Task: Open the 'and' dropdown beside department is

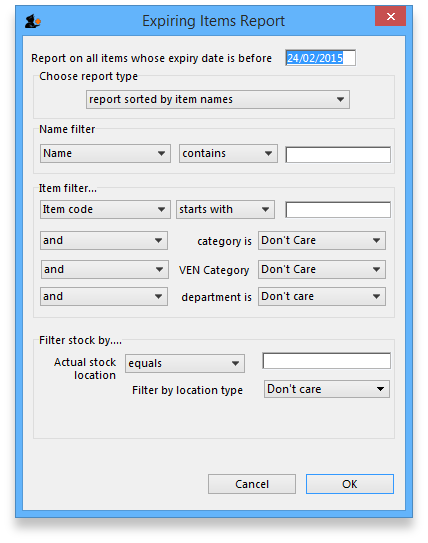Action: pyautogui.click(x=104, y=296)
